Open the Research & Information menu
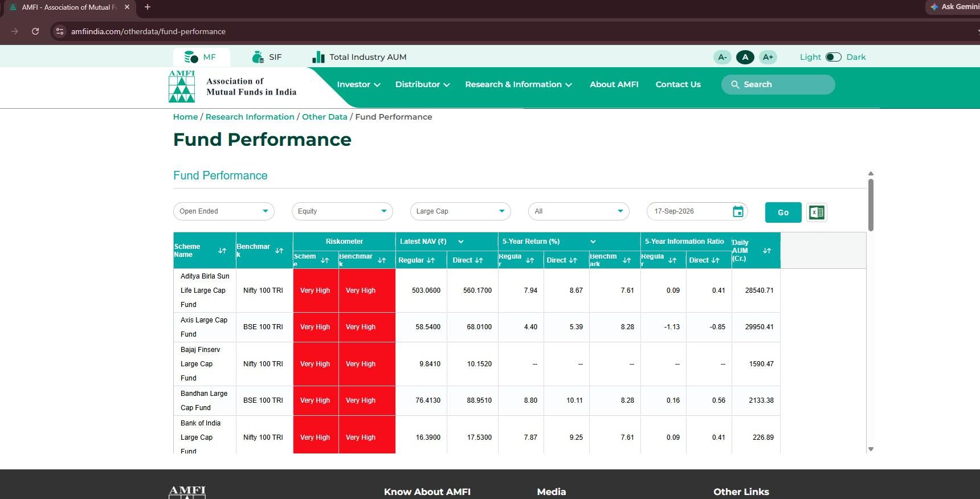 [x=518, y=84]
